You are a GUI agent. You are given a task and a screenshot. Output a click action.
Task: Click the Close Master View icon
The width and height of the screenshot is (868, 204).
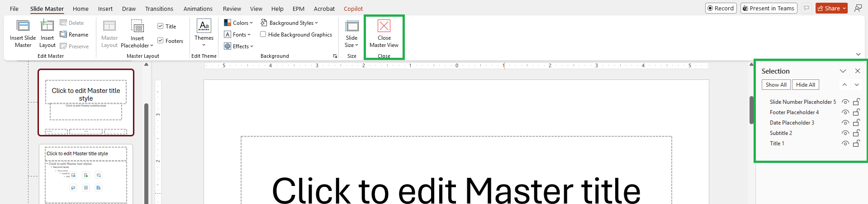pos(384,26)
